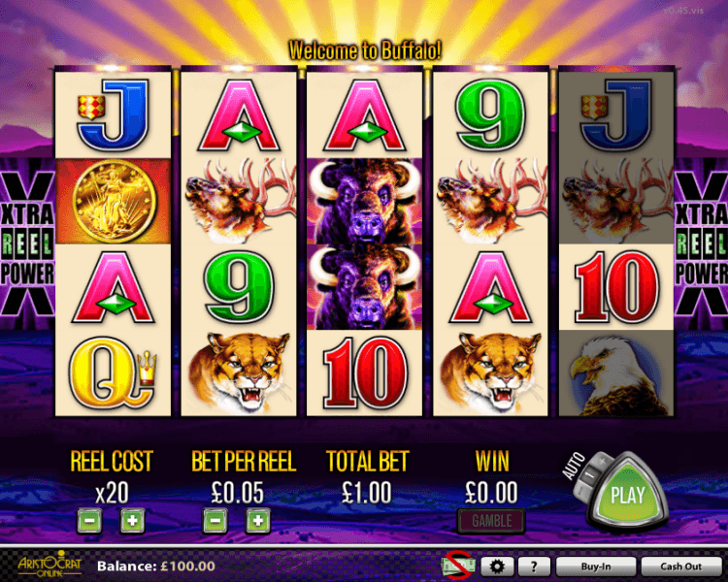Click the green PLAY spin button
Viewport: 728px width, 582px height.
(628, 495)
